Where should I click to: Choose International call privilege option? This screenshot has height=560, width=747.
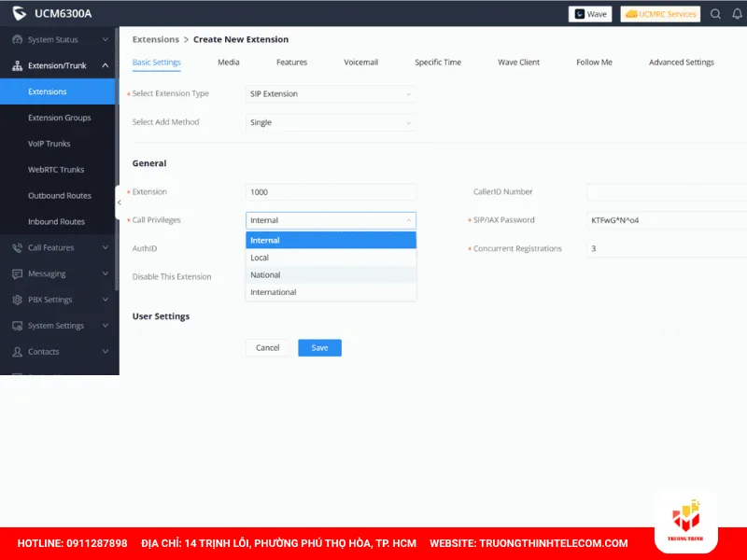coord(331,292)
